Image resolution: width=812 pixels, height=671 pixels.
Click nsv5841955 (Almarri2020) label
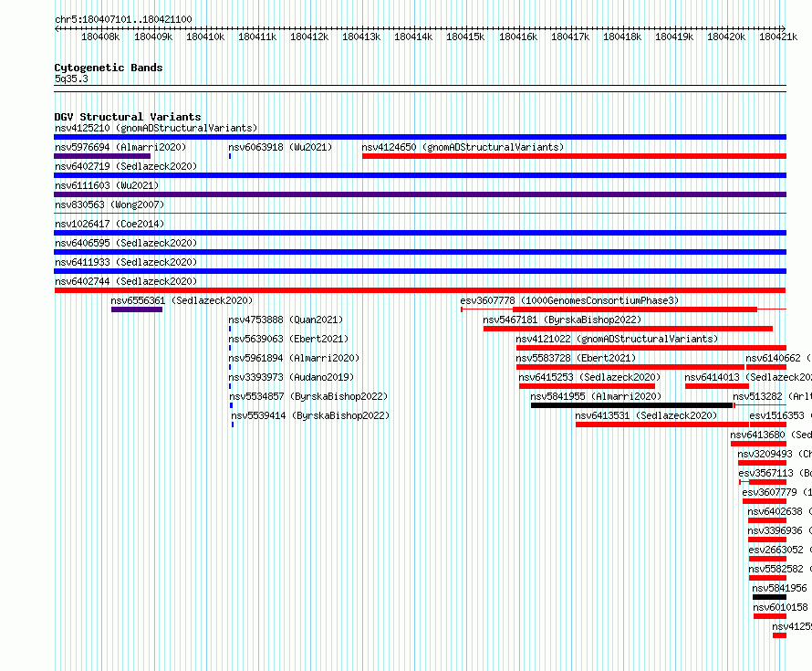596,396
